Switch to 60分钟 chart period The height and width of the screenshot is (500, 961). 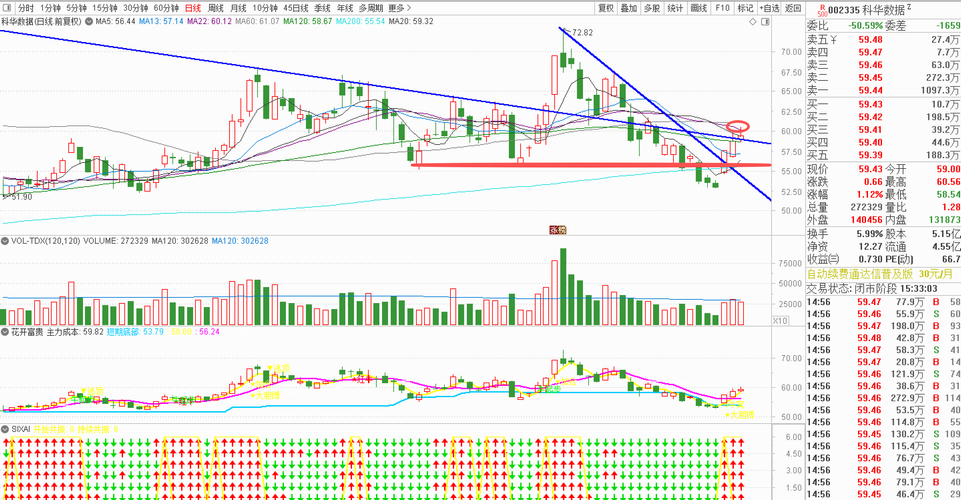166,8
